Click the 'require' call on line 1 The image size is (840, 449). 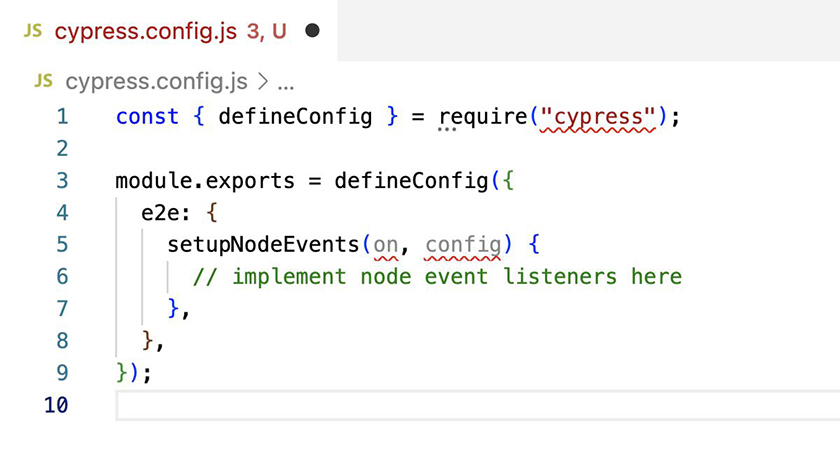(483, 118)
